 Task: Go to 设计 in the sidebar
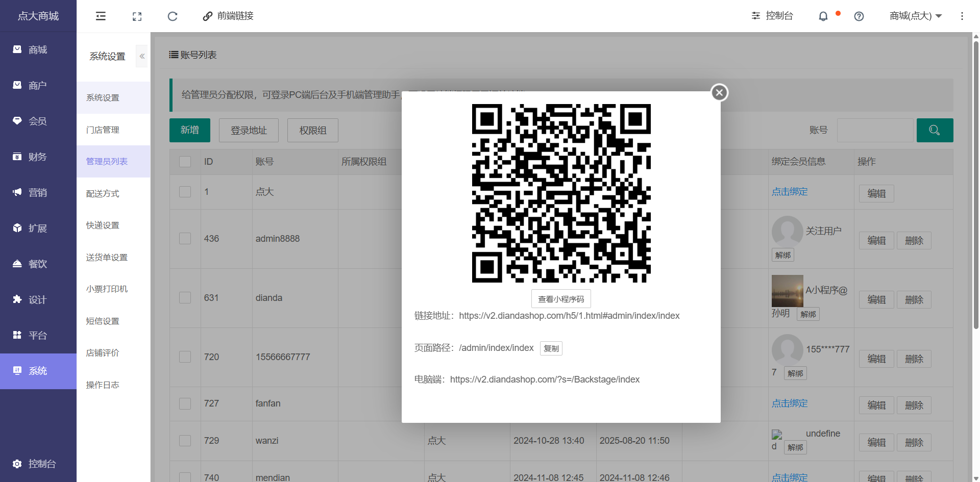(x=38, y=299)
